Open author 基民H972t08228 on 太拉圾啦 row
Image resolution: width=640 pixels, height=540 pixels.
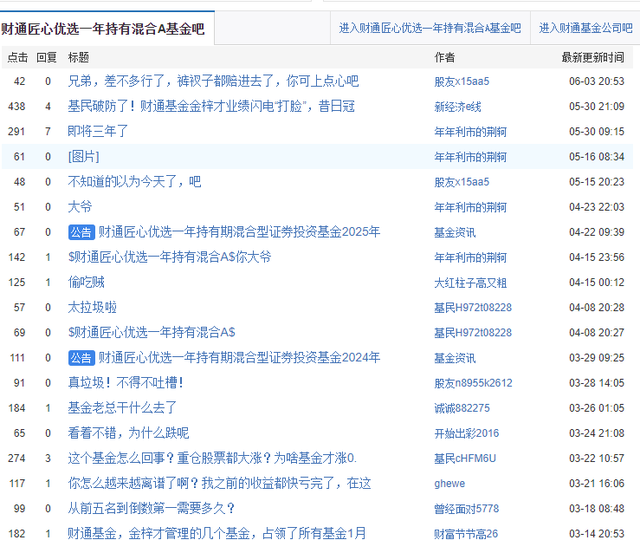pyautogui.click(x=473, y=308)
